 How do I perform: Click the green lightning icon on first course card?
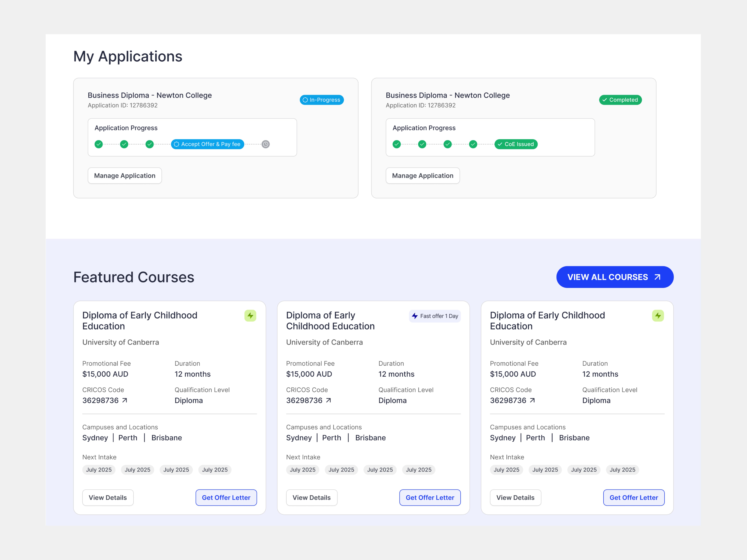click(250, 316)
